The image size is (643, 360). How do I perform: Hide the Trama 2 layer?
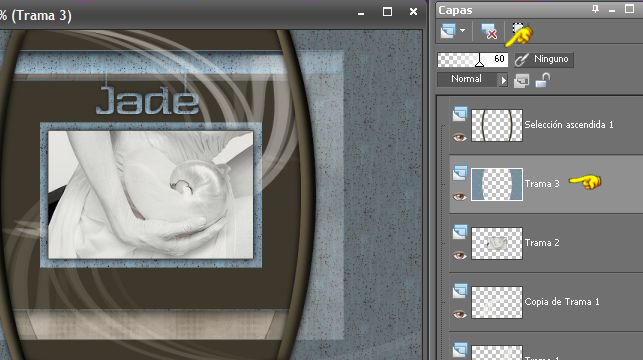click(460, 255)
